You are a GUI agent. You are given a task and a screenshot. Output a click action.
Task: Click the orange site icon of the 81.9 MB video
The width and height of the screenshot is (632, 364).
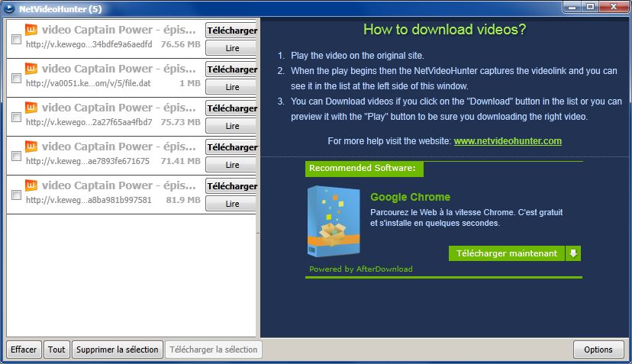[x=31, y=186]
